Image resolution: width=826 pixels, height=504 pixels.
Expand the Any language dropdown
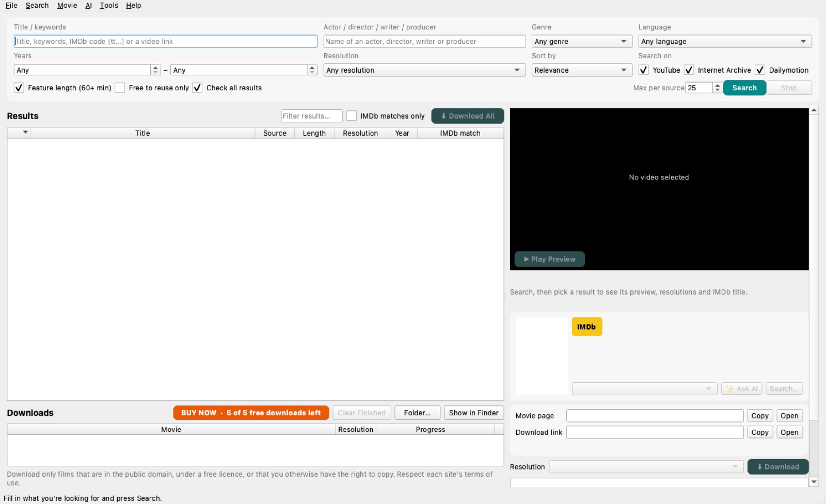[x=725, y=41]
